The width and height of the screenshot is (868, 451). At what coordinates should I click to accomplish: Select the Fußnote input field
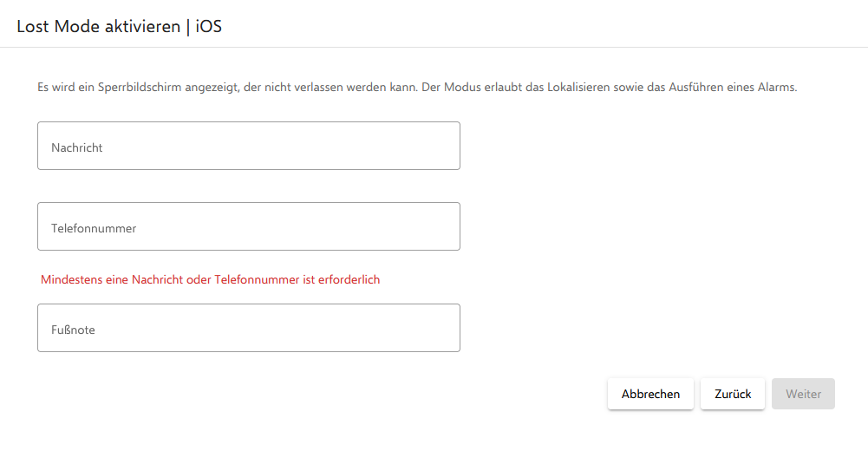[248, 328]
